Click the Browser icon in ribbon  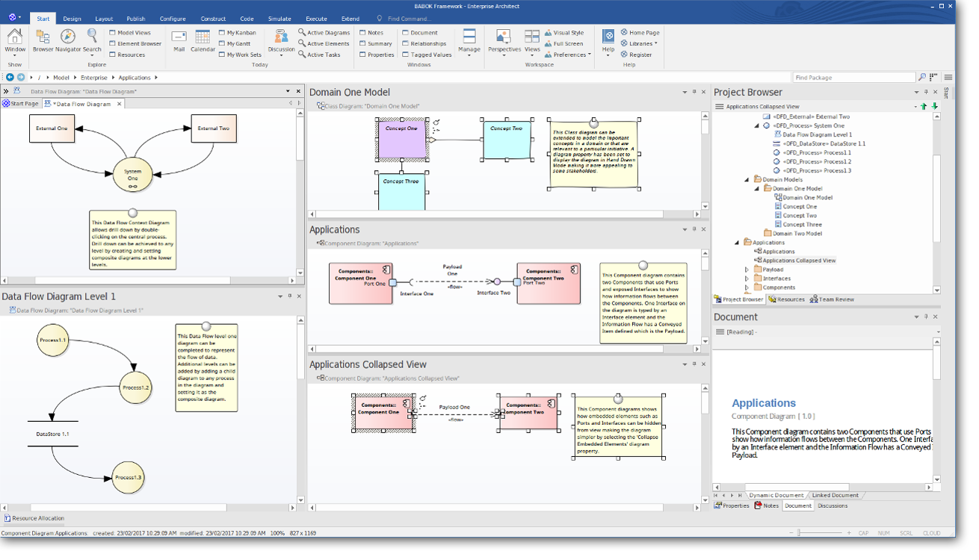coord(43,37)
